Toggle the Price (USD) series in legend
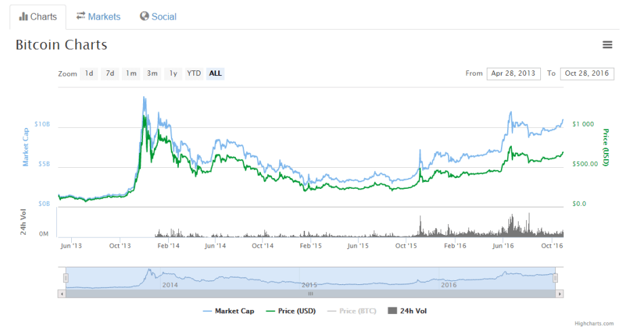This screenshot has width=644, height=331. [291, 311]
